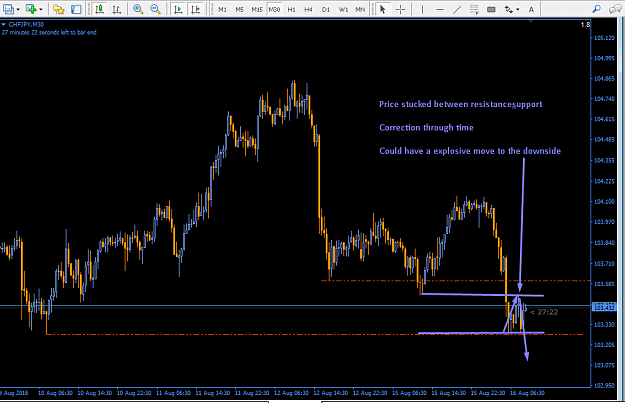Zoom out on the chart

tap(155, 9)
